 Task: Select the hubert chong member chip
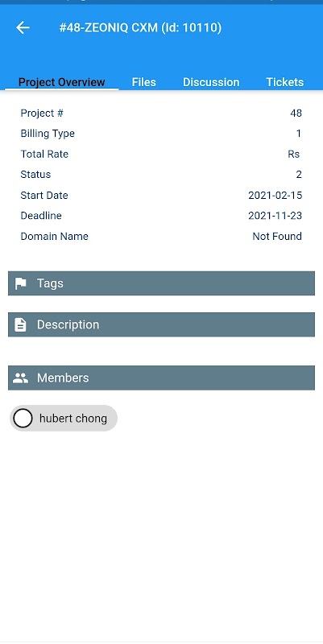64,418
